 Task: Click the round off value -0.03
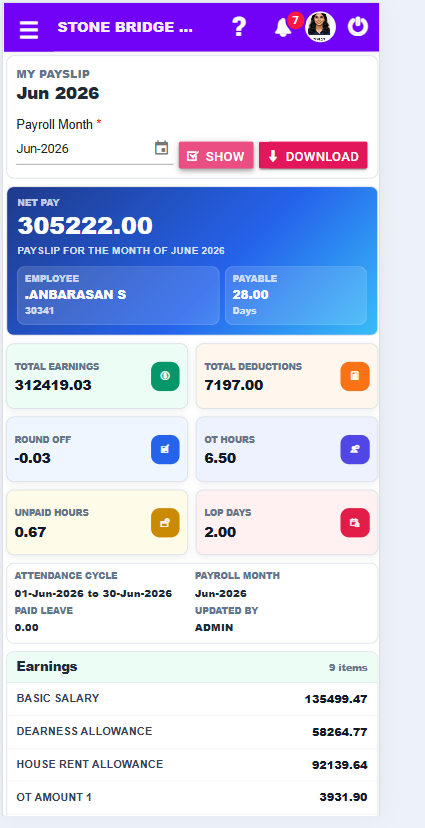(x=33, y=458)
